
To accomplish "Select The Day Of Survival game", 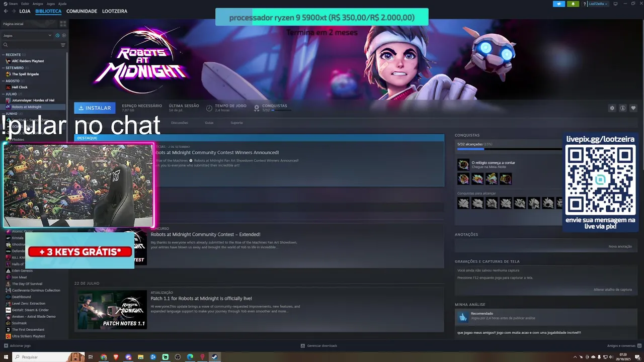I will tap(27, 284).
